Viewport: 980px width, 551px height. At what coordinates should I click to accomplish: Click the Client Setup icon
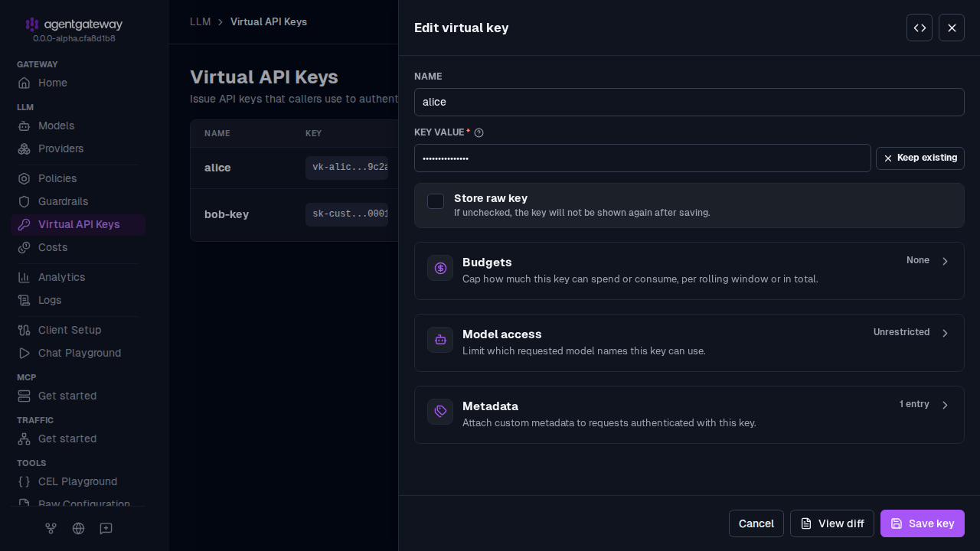click(24, 330)
